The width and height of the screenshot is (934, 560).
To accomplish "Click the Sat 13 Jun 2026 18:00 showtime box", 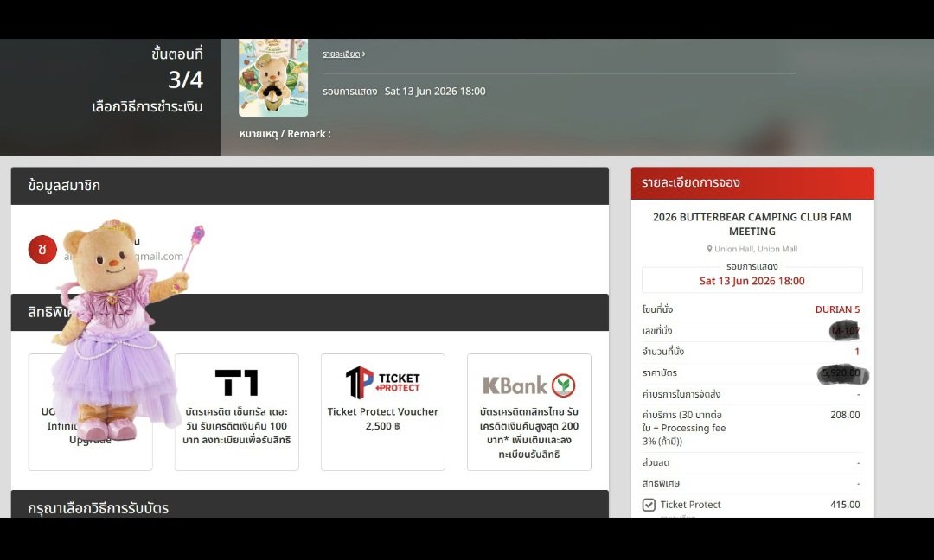I will (x=752, y=280).
